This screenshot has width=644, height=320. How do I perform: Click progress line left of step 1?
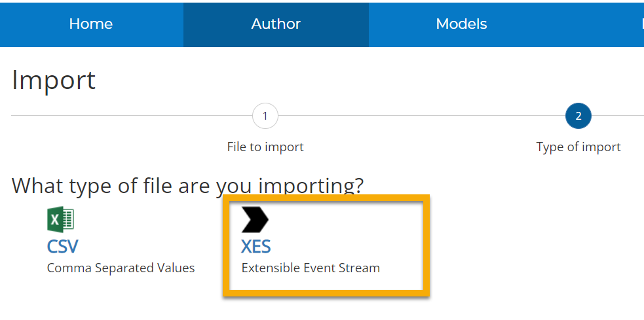[x=131, y=116]
